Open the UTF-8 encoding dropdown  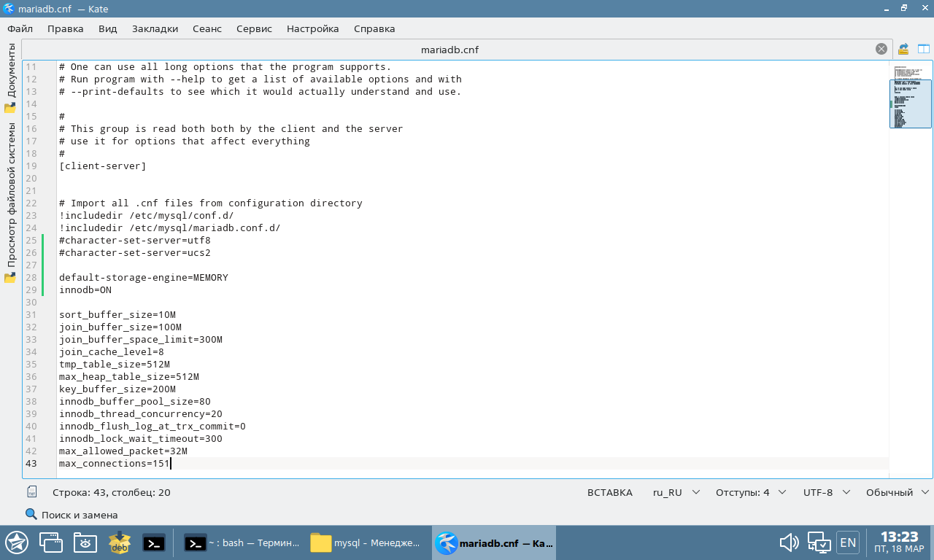pyautogui.click(x=827, y=492)
